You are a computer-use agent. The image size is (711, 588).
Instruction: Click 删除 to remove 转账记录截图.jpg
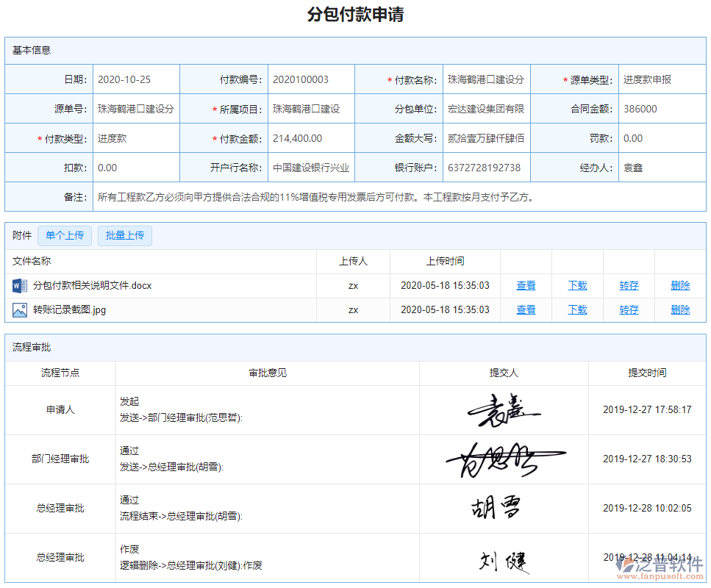680,309
